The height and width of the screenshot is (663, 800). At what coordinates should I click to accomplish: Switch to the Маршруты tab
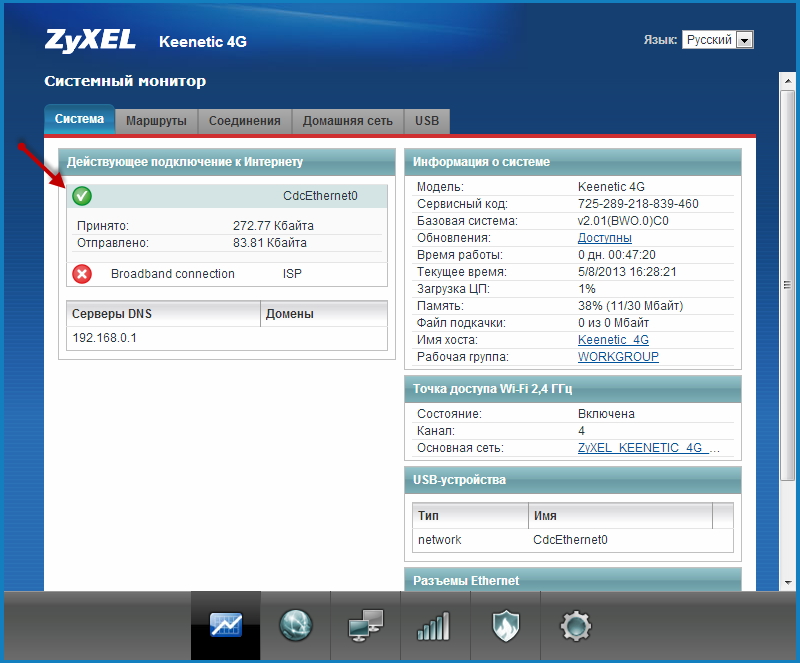tap(156, 121)
